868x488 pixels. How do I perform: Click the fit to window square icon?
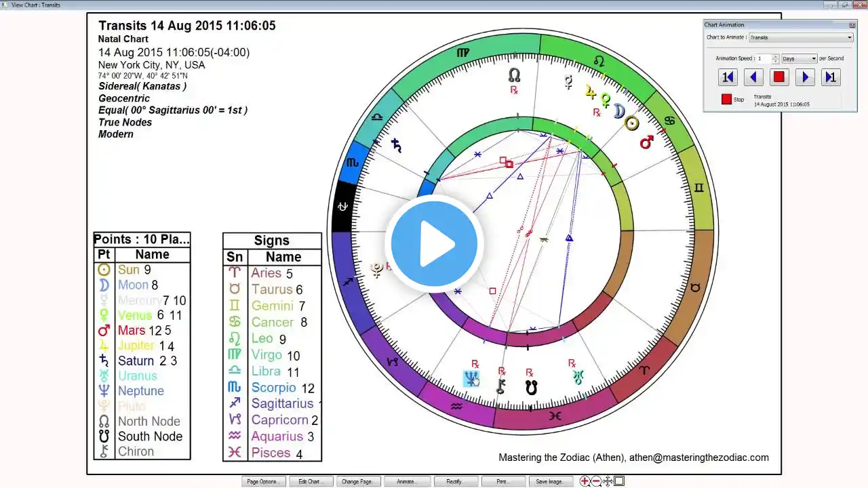619,481
